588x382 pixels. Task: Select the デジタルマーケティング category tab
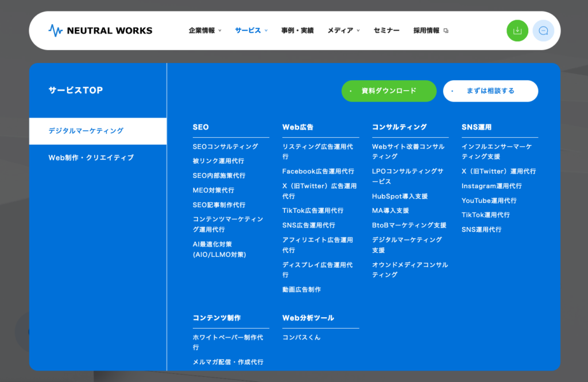(x=98, y=131)
